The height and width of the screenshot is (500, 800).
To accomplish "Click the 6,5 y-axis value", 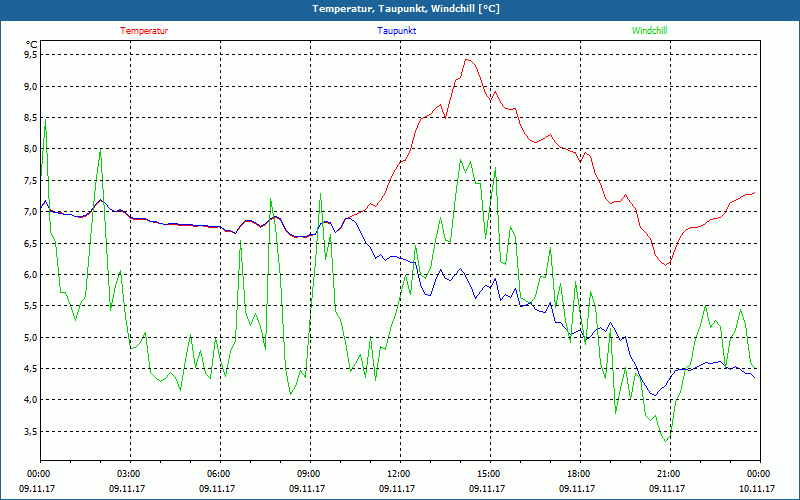I will pos(32,243).
